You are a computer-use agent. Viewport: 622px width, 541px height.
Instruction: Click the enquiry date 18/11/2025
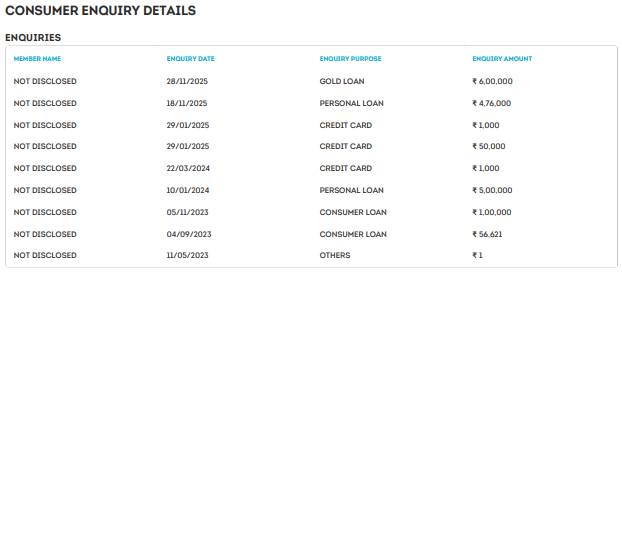click(187, 104)
